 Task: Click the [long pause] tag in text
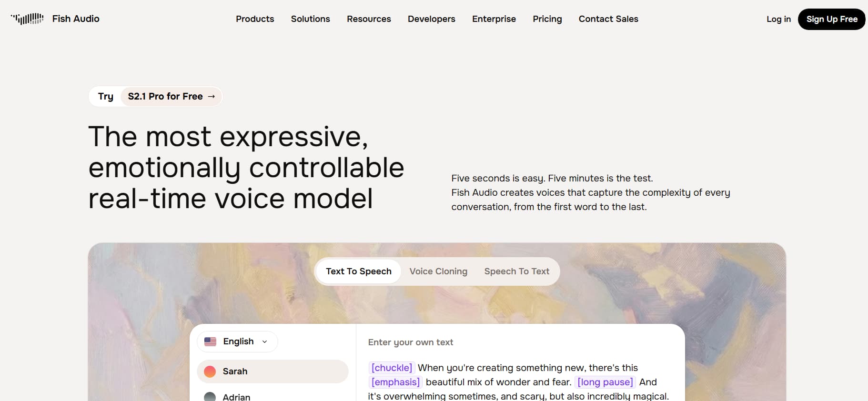(605, 382)
